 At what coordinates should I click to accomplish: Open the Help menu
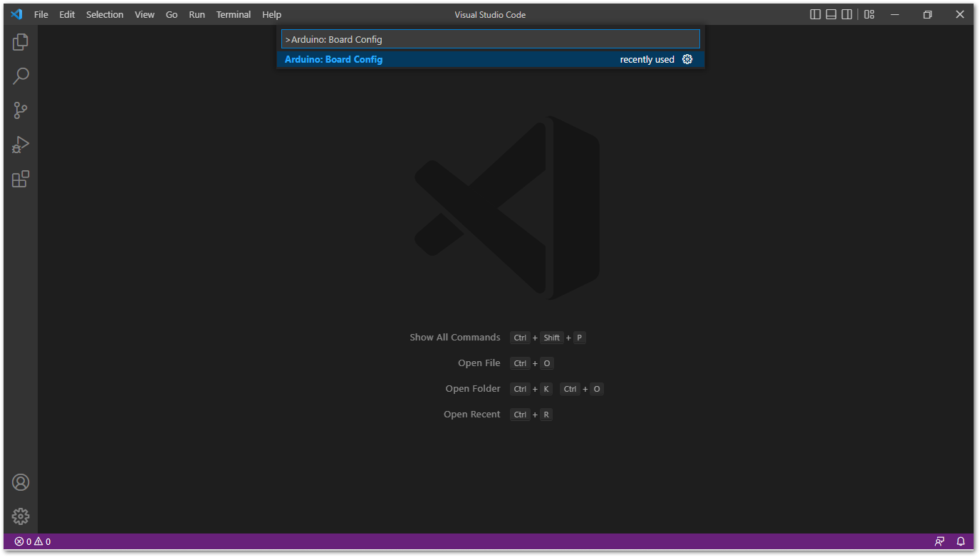[x=271, y=14]
